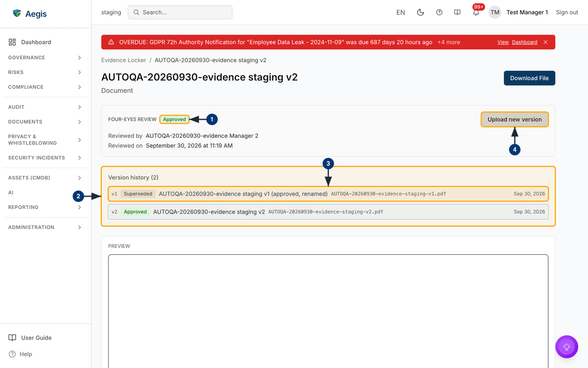Click the Approved badge in v2 row
The height and width of the screenshot is (368, 588).
(x=135, y=212)
